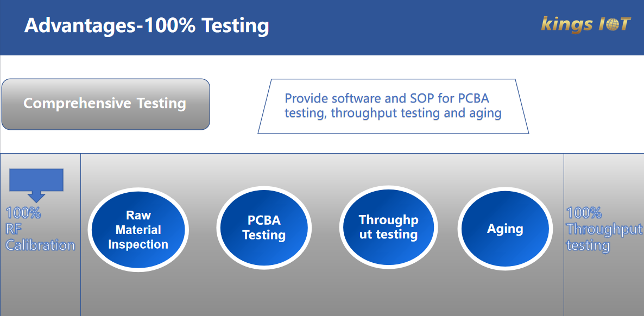Click the "testing, throughput testing and aging" line

(393, 113)
